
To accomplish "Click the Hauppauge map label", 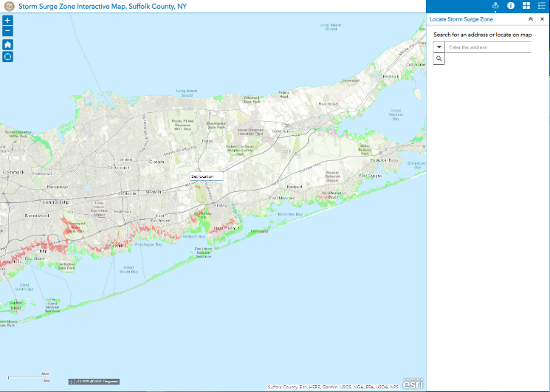I will click(x=58, y=187).
